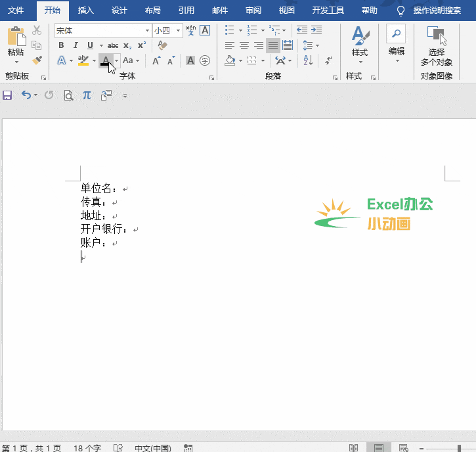Click the 粘贴 paste button

click(15, 45)
